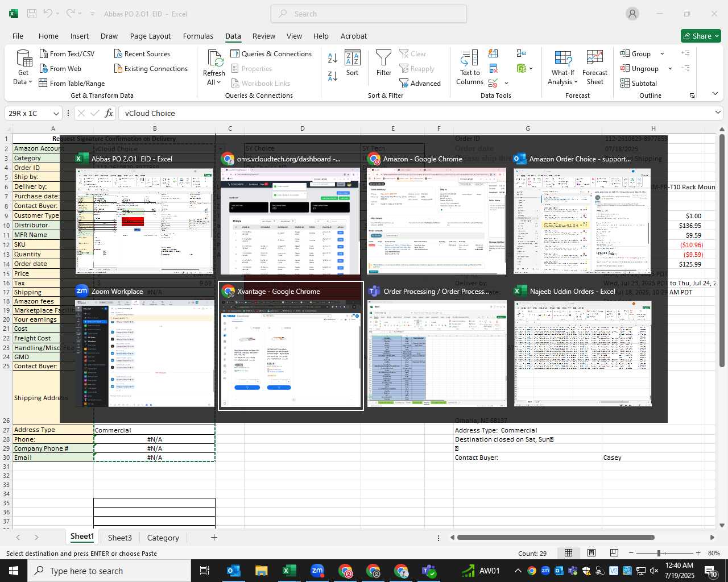
Task: Select Najeeb Uddin Orders - Excel thumbnail
Action: coord(583,346)
